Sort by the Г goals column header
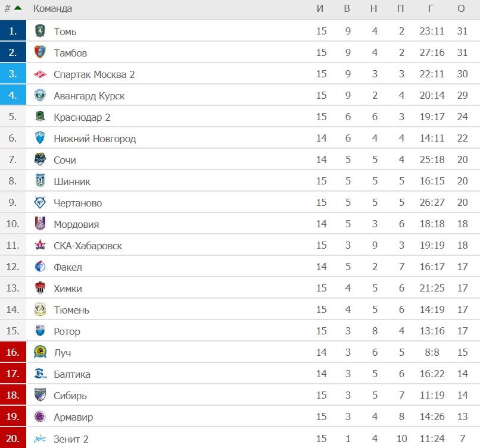Viewport: 480px width, 448px height. tap(431, 8)
